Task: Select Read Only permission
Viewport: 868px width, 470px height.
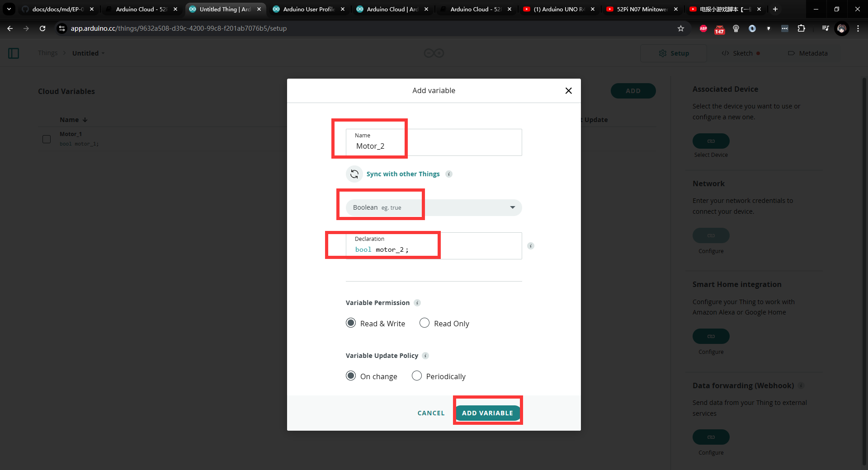Action: click(425, 323)
